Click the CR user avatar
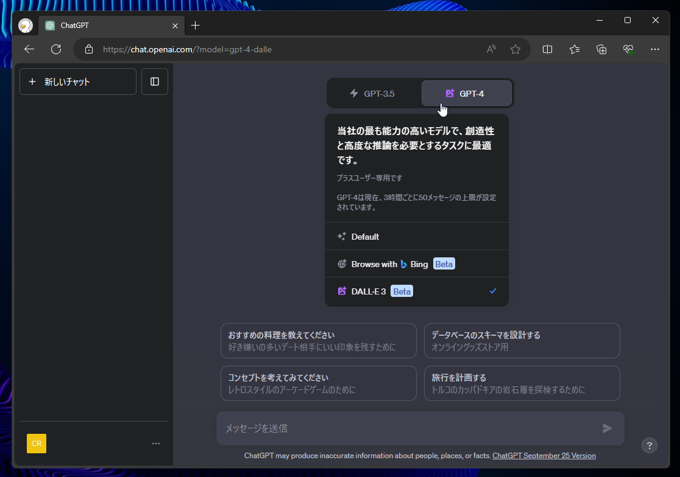Screen dimensions: 680x477 click(36, 444)
